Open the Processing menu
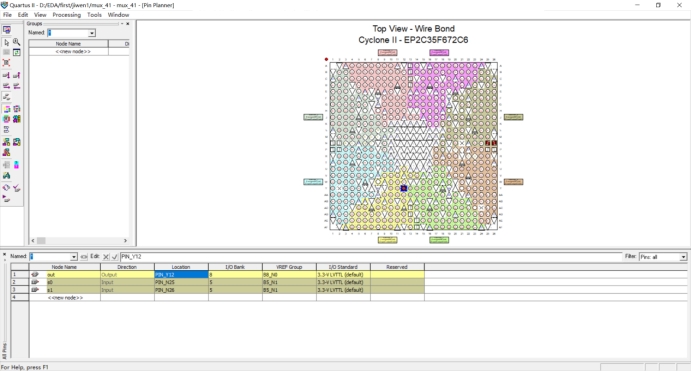The image size is (692, 371). tap(67, 15)
